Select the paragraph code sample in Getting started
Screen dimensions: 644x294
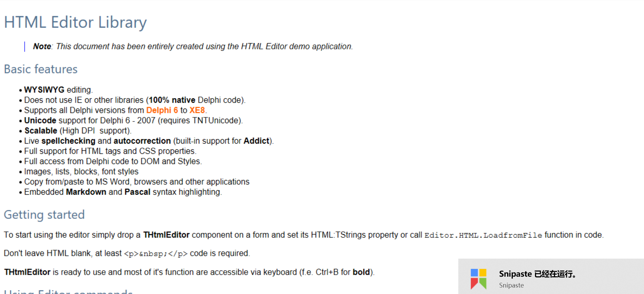[155, 253]
